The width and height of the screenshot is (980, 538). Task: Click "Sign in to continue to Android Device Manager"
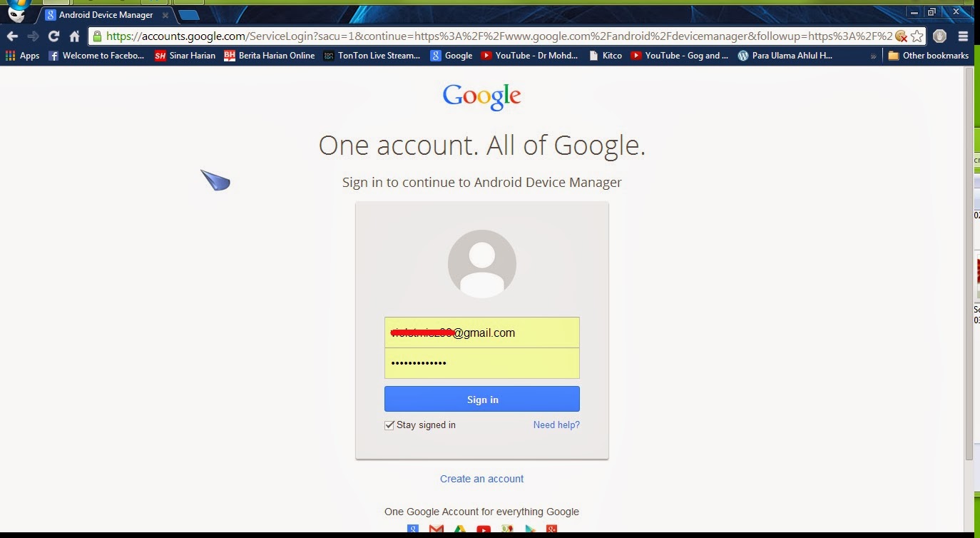pos(482,182)
